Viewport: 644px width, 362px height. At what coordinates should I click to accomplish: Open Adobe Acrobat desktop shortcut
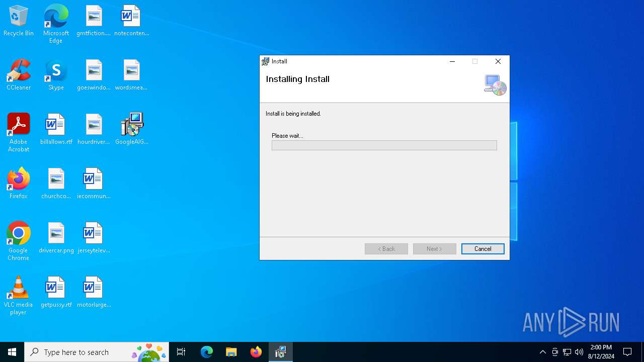tap(19, 133)
